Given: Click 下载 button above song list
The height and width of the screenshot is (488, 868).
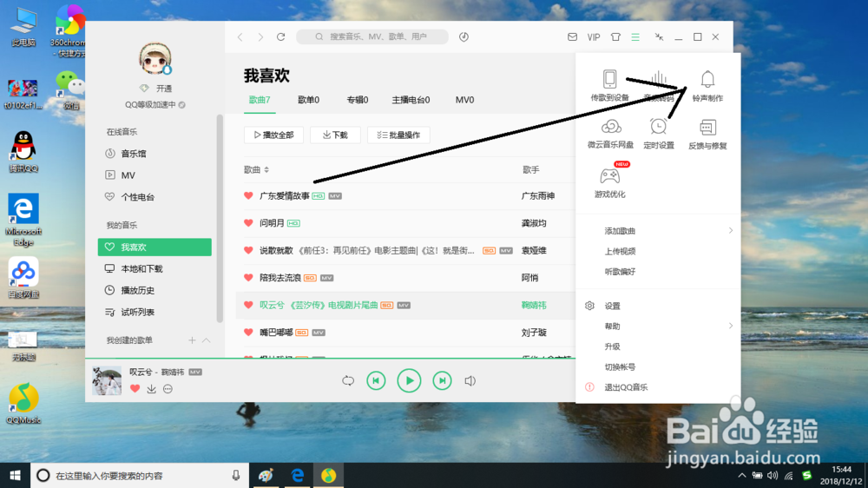Looking at the screenshot, I should tap(335, 135).
